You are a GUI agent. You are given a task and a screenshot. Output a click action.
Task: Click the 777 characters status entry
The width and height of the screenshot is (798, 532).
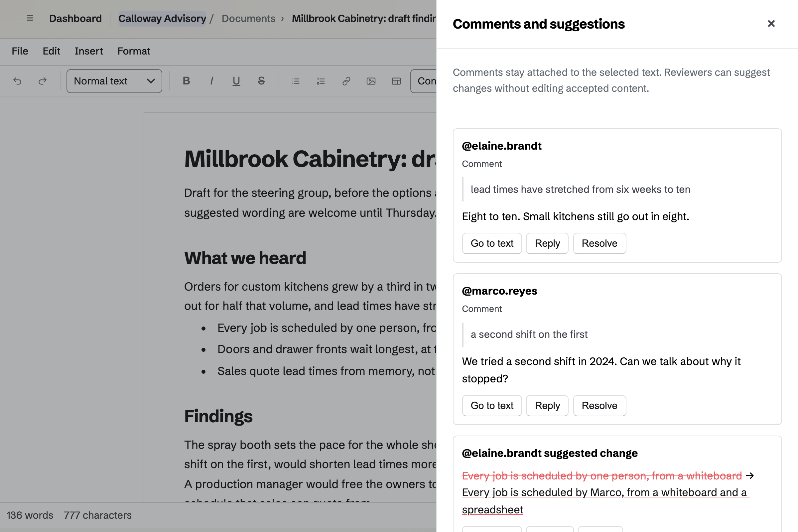(98, 515)
